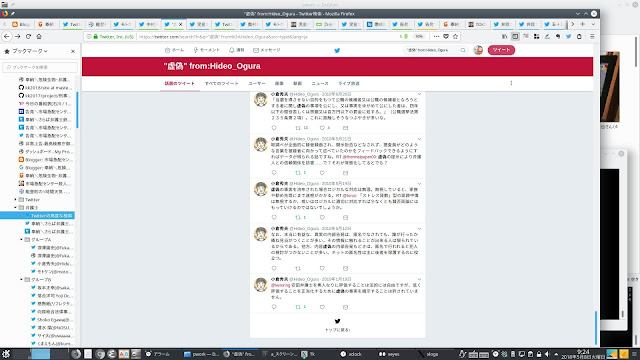640x360 pixels.
Task: Click the Twitter bird extension icon in toolbar
Action: point(568,36)
